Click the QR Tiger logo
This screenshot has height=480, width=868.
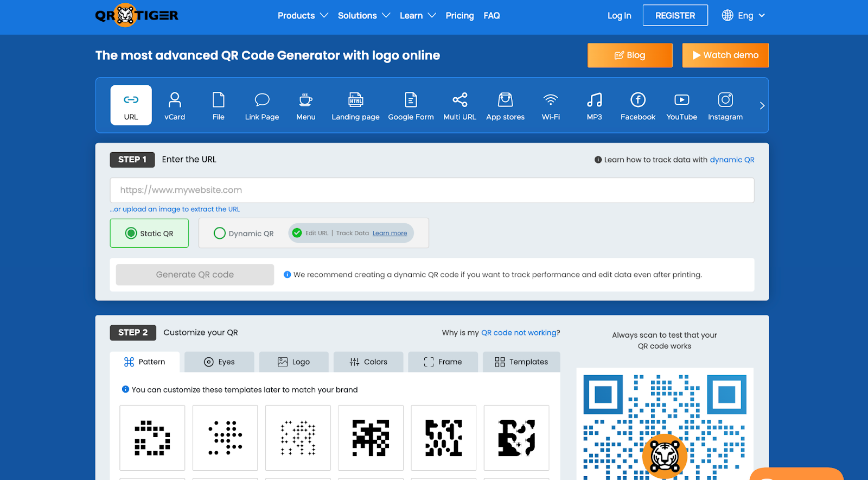click(x=137, y=15)
